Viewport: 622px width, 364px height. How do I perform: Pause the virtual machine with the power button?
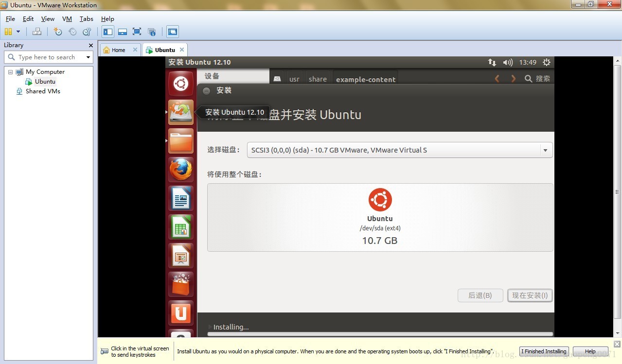coord(8,32)
